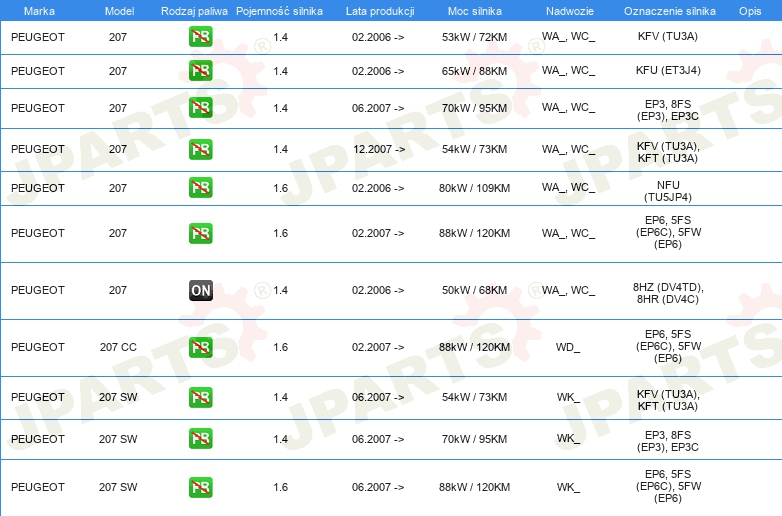Click the Moc silnika column header

click(474, 11)
